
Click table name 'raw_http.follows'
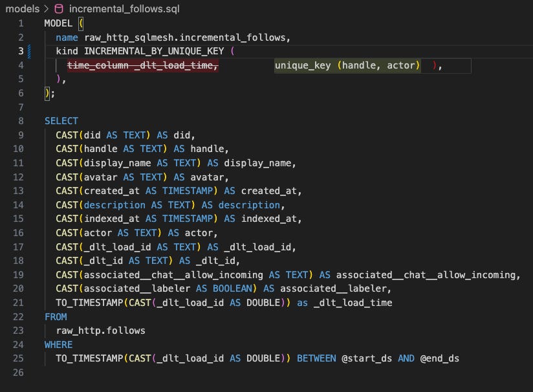click(101, 331)
